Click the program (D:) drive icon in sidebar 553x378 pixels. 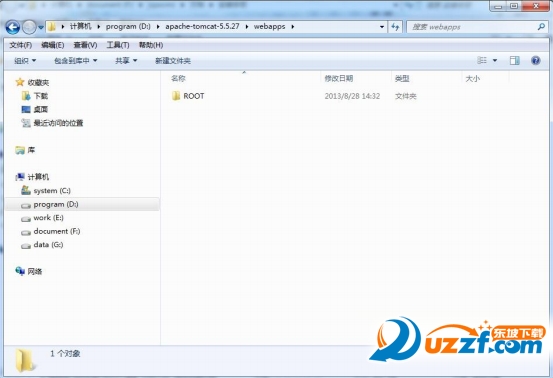(x=26, y=206)
